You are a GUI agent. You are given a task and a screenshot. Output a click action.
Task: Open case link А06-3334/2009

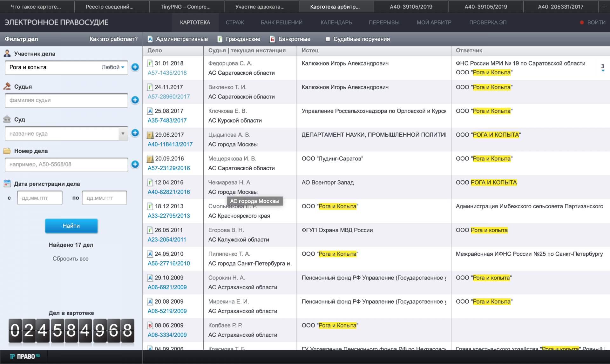[x=167, y=335]
